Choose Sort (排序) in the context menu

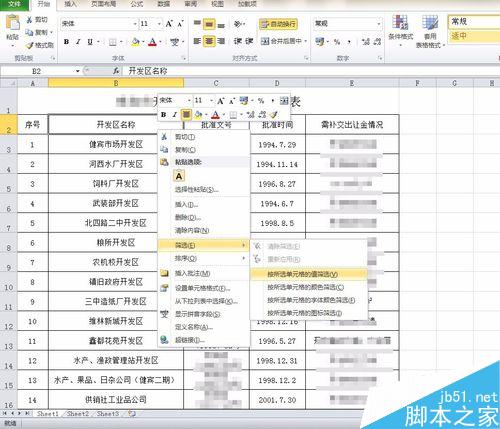(204, 258)
